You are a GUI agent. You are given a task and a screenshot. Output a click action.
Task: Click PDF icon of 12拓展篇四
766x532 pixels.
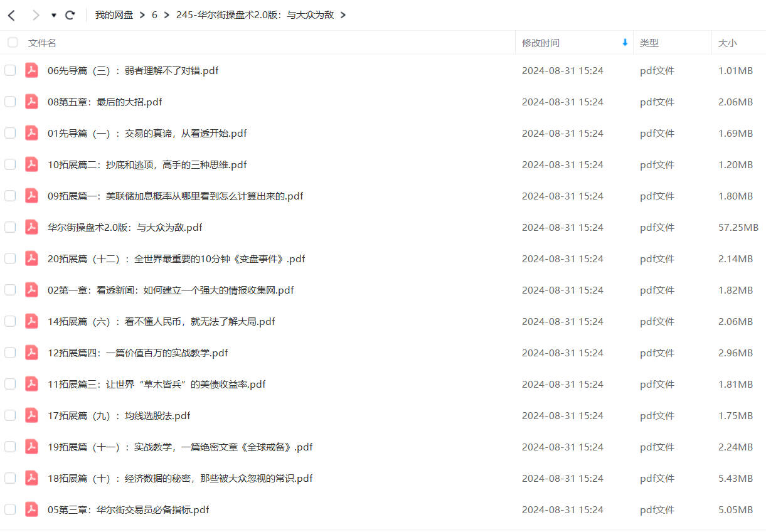click(31, 353)
